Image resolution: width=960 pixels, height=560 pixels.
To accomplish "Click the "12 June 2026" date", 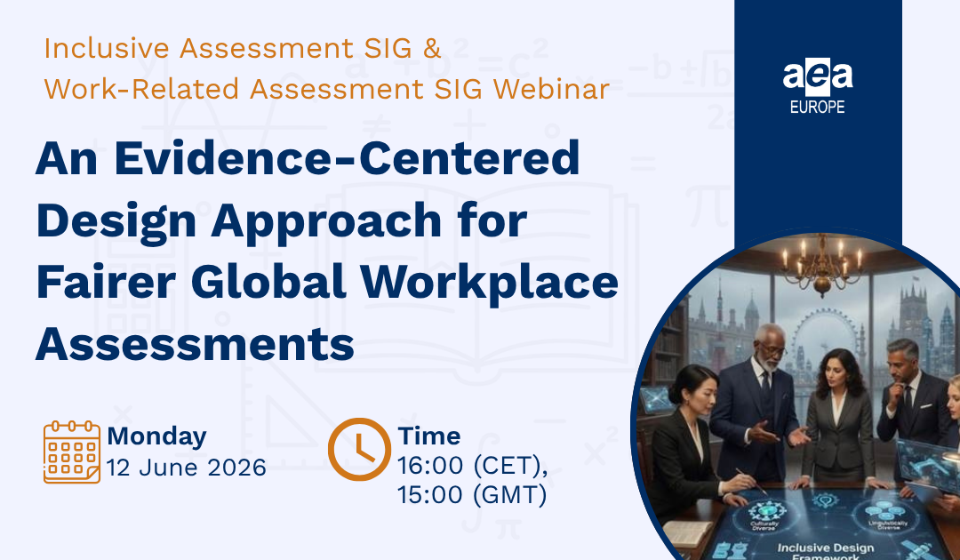I will (186, 468).
